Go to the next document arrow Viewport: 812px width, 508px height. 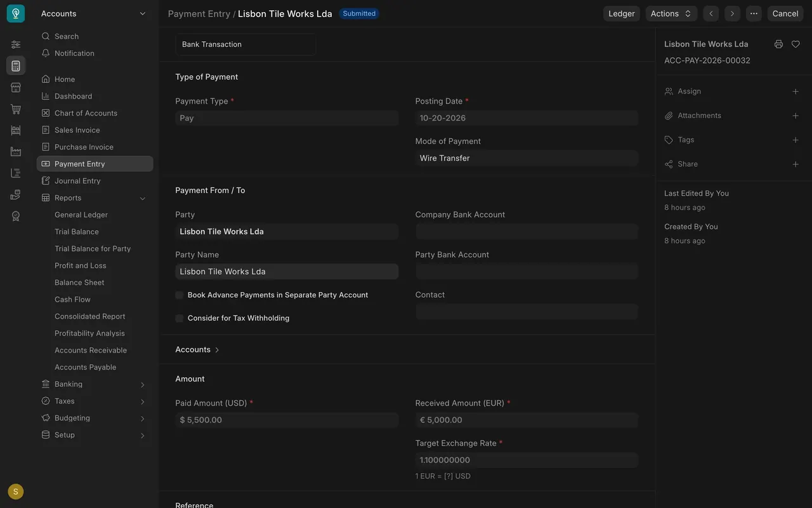click(x=732, y=13)
